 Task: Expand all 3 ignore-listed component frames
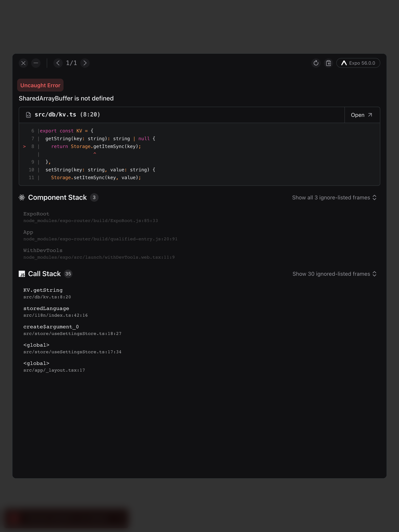click(x=334, y=197)
